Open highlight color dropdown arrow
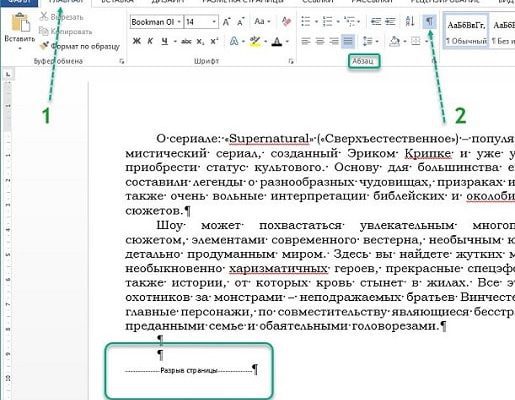 tap(265, 42)
